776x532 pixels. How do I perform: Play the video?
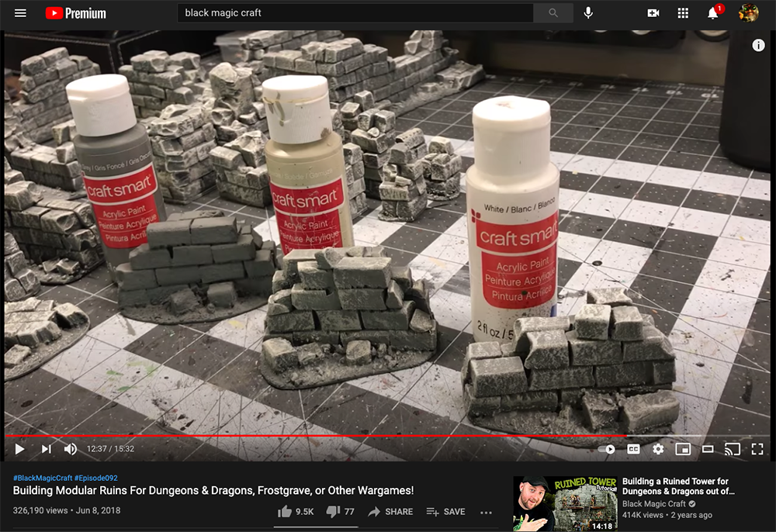[x=20, y=449]
